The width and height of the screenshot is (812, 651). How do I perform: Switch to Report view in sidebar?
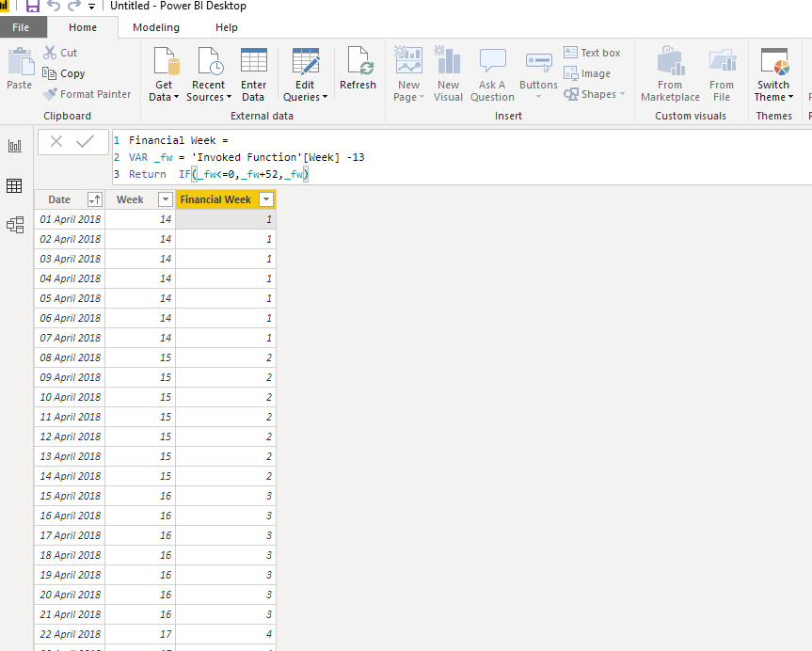pos(14,146)
